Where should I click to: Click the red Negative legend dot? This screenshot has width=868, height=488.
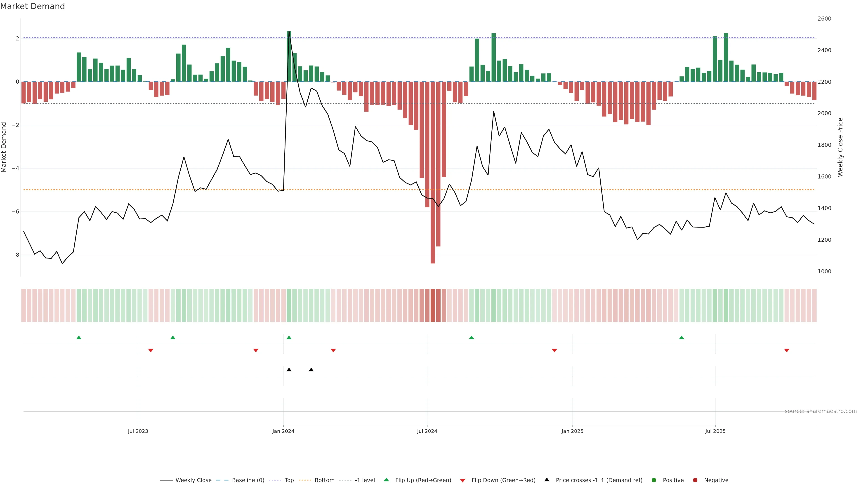[x=695, y=480]
